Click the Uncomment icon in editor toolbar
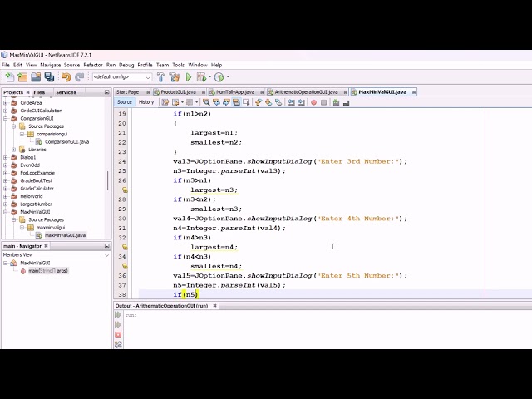 (346, 102)
